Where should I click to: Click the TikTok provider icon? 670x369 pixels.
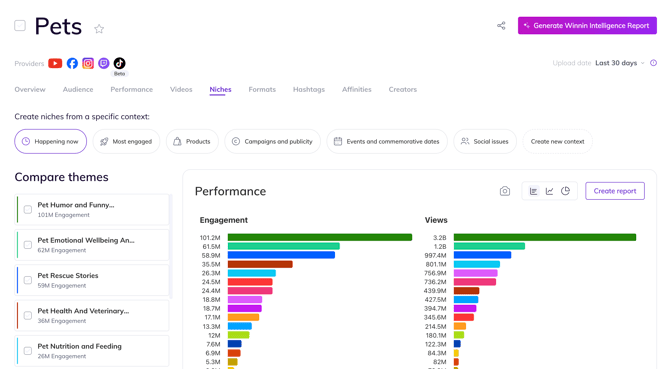pyautogui.click(x=120, y=63)
